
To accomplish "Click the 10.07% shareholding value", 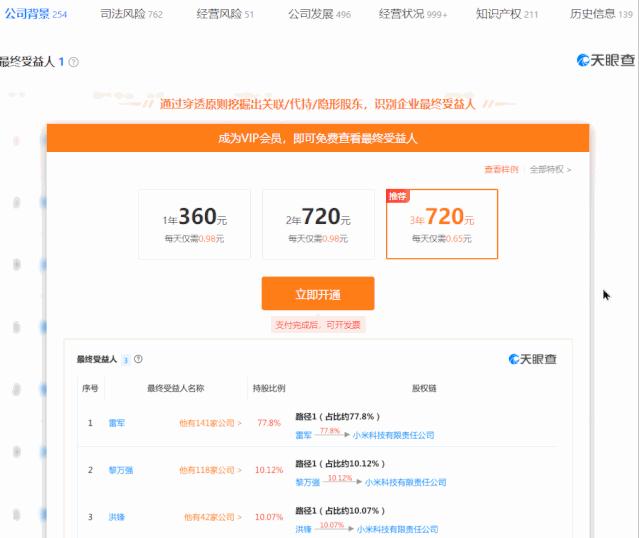I will click(x=269, y=517).
